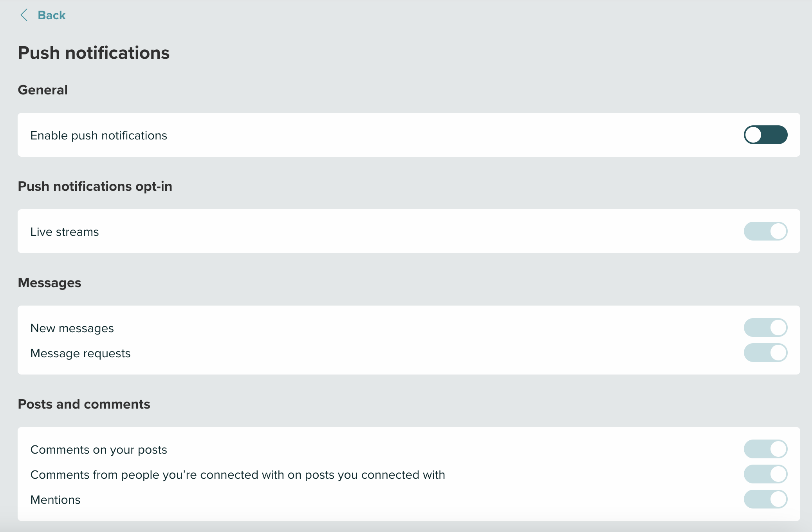Click the Live streams setting row
Image resolution: width=812 pixels, height=532 pixels.
65,231
